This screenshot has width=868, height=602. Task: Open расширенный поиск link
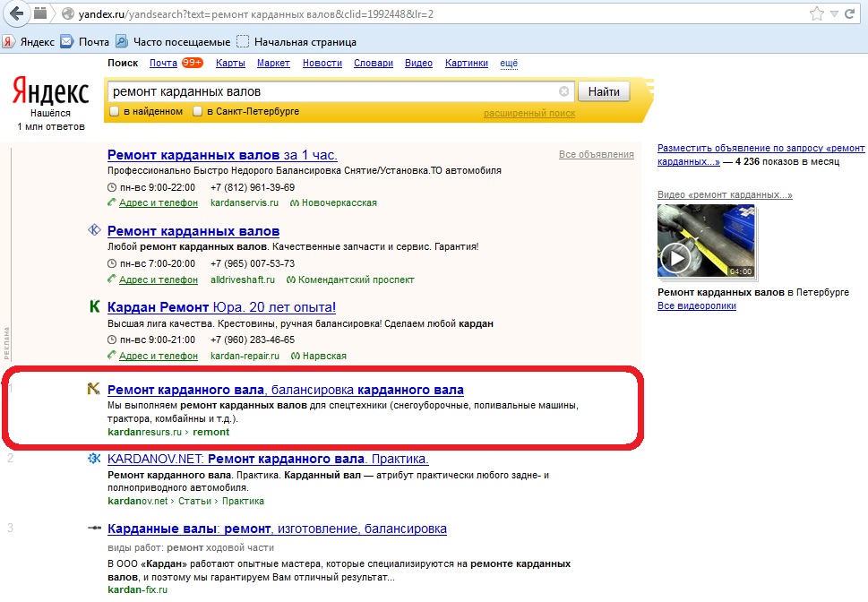click(529, 113)
